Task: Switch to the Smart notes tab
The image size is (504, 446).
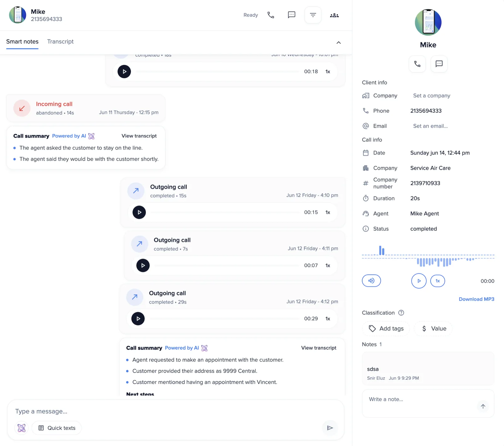Action: click(x=22, y=42)
